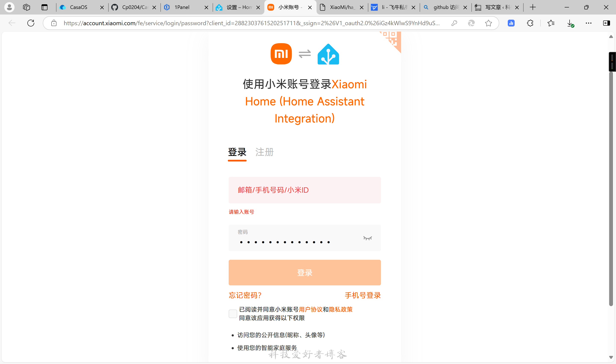Click the browser profile avatar icon
The width and height of the screenshot is (616, 364).
9,7
